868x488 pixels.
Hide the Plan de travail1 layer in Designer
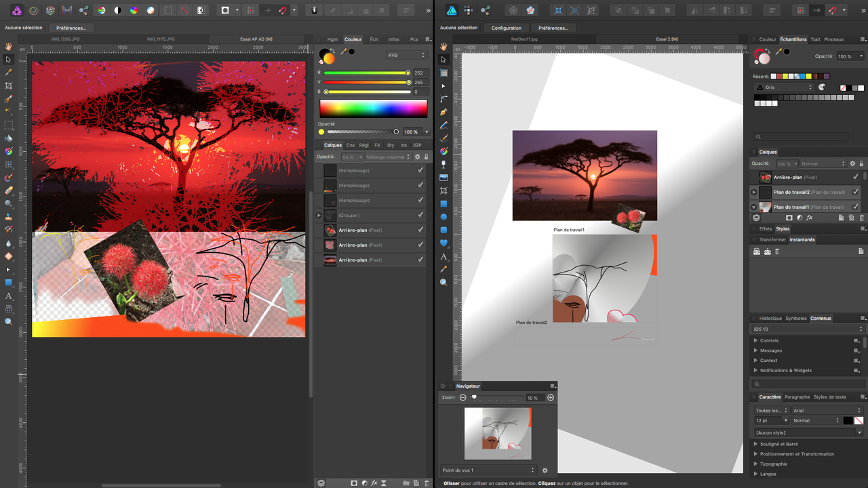pos(856,207)
